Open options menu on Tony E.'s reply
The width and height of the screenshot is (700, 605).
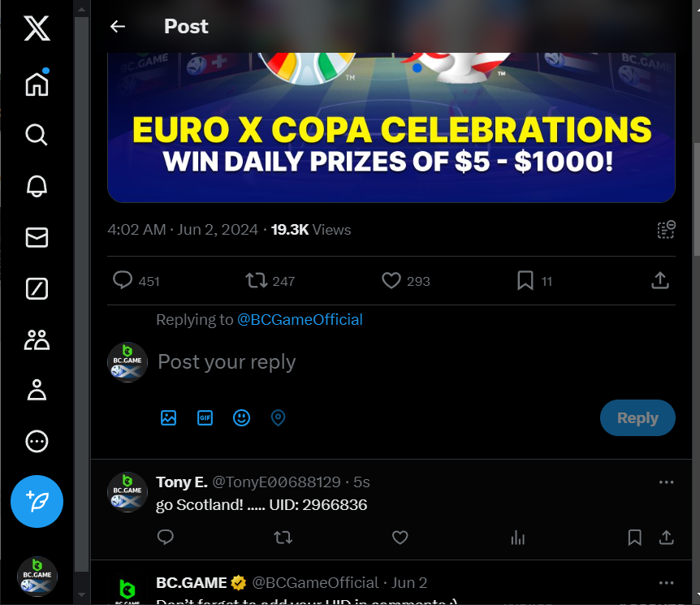click(666, 482)
